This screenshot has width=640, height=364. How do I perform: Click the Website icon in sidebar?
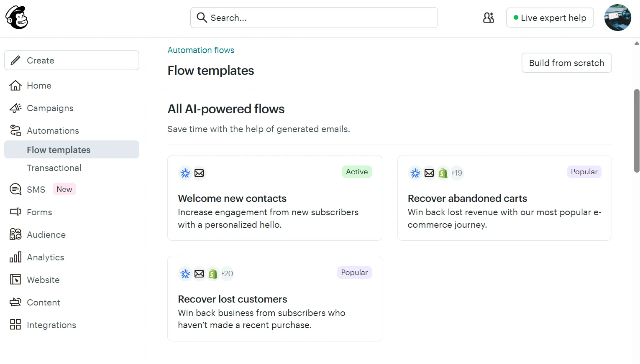(15, 280)
